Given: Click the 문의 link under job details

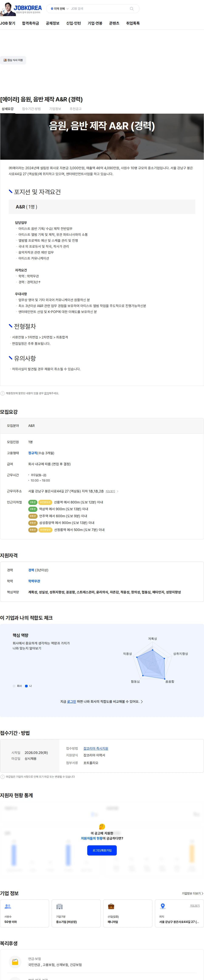Looking at the screenshot, I should click(46, 393).
